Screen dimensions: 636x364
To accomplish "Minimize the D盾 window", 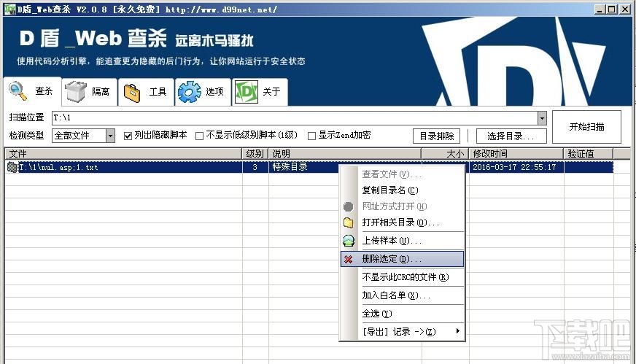I will [x=600, y=9].
